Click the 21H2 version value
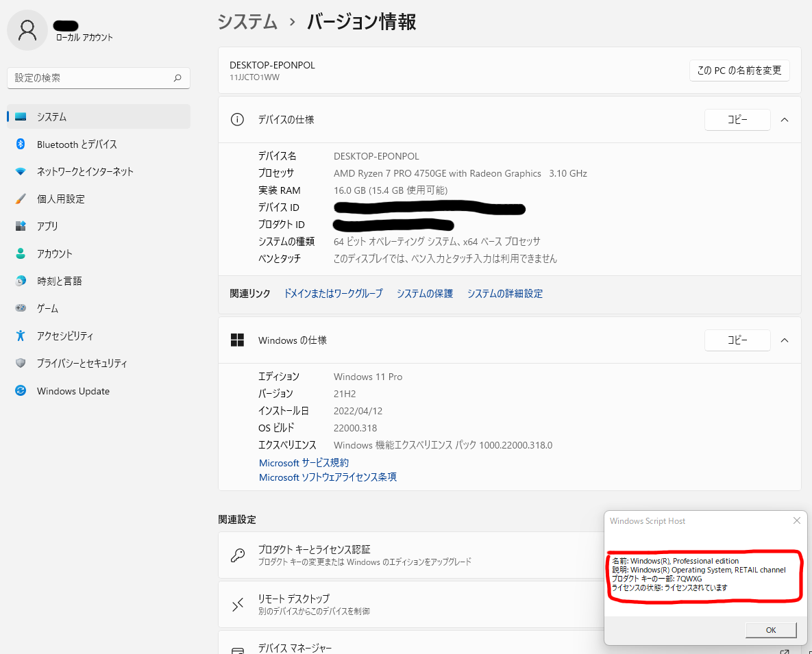 click(x=345, y=394)
